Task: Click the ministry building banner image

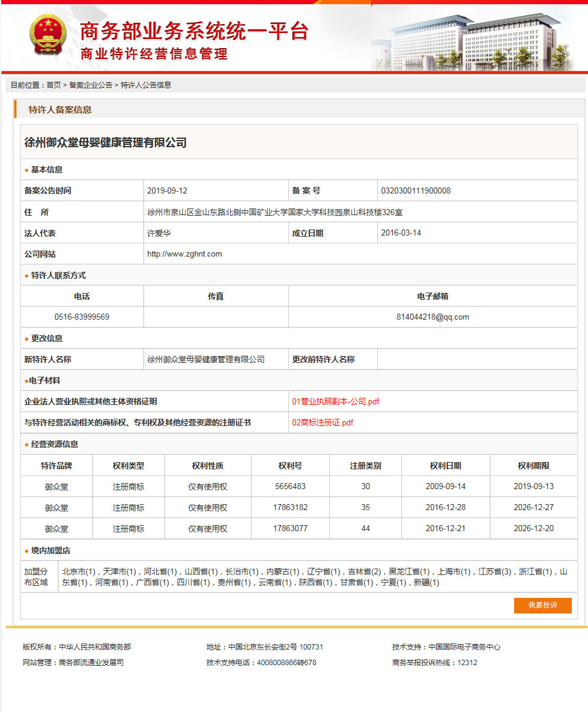Action: click(x=472, y=42)
